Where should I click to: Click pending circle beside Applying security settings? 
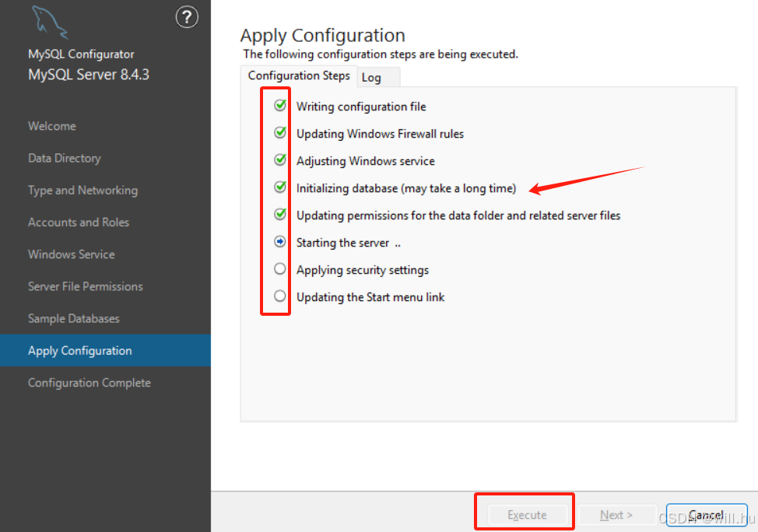[x=280, y=268]
